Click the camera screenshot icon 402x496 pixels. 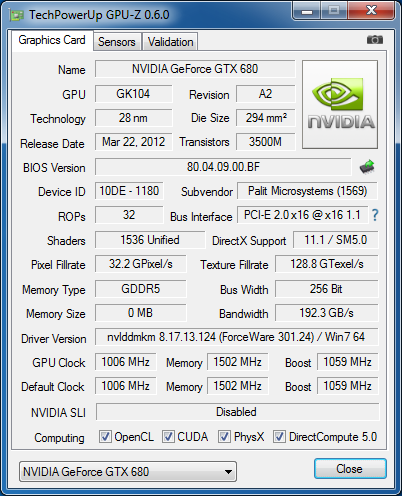[375, 40]
